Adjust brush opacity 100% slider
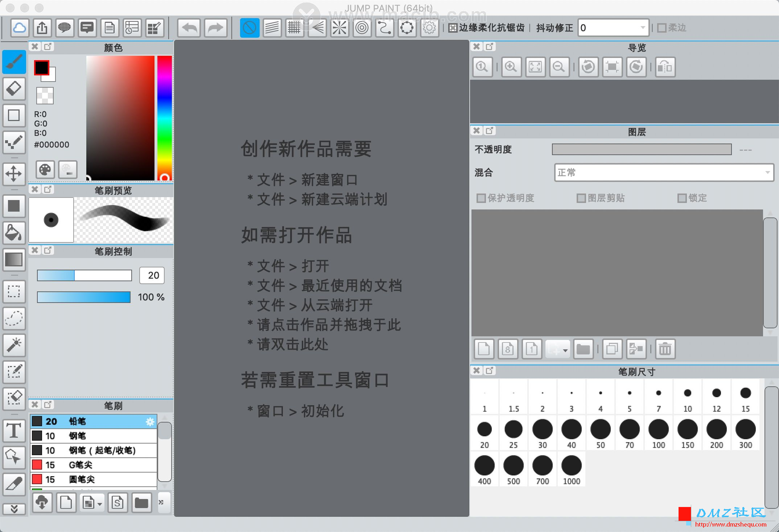The image size is (779, 532). pyautogui.click(x=84, y=297)
